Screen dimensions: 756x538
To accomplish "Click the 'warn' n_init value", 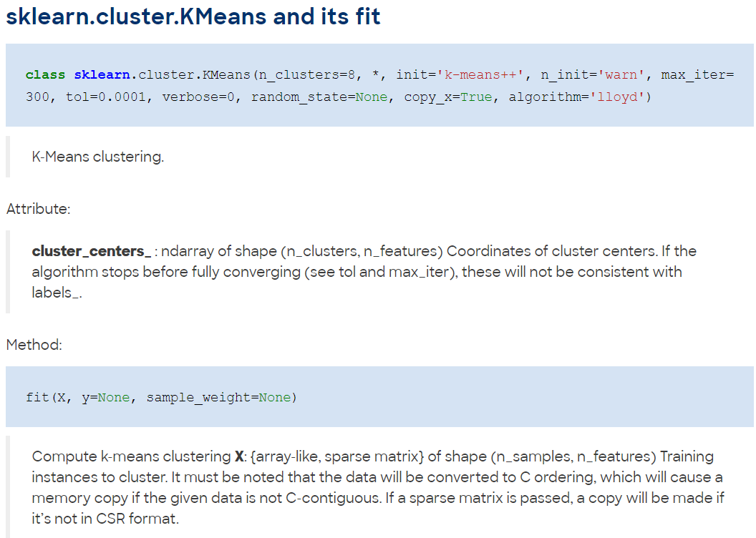I will click(x=621, y=75).
